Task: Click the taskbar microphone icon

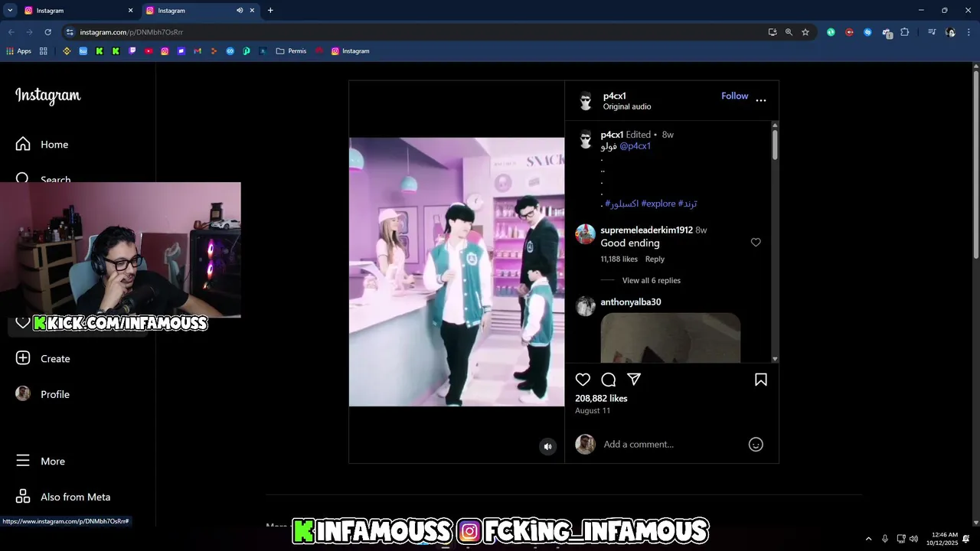Action: tap(885, 539)
